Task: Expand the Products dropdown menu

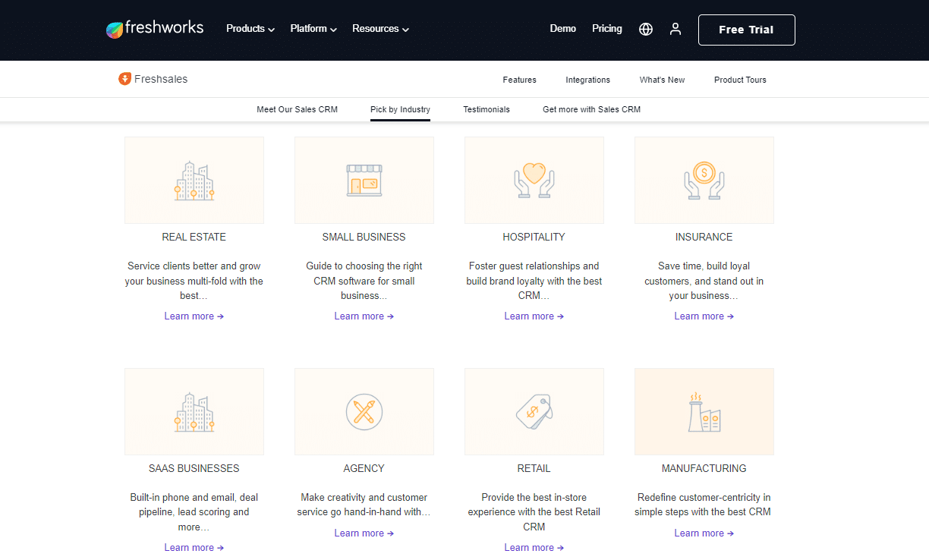Action: [250, 29]
